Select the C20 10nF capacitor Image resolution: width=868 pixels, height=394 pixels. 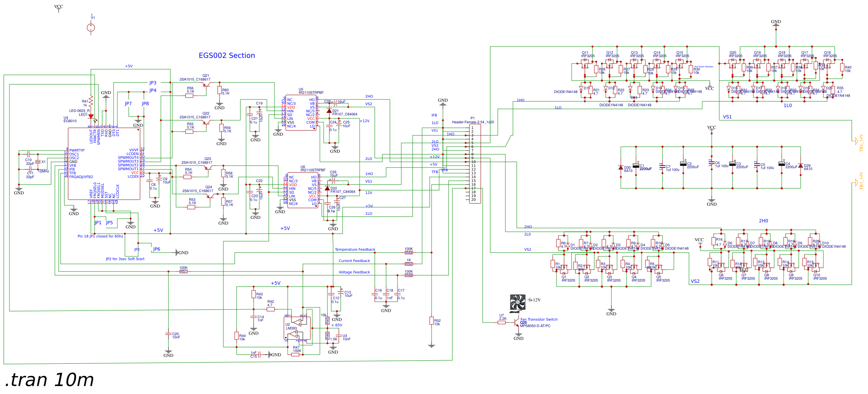click(168, 334)
